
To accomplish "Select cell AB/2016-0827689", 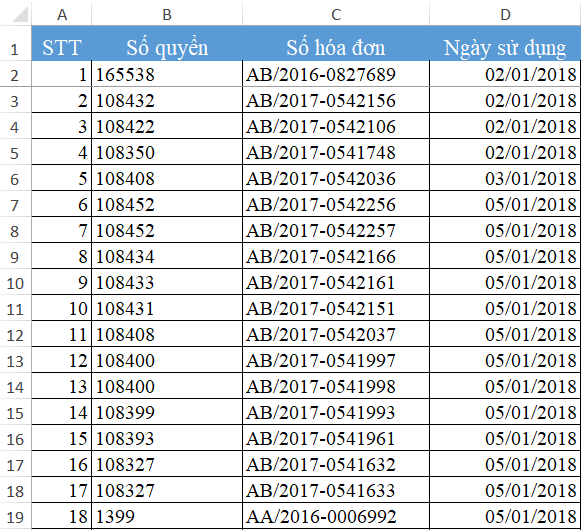I will click(x=336, y=74).
